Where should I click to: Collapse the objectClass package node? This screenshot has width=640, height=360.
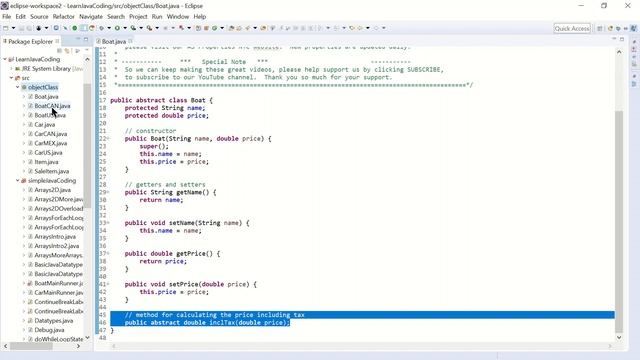click(18, 87)
